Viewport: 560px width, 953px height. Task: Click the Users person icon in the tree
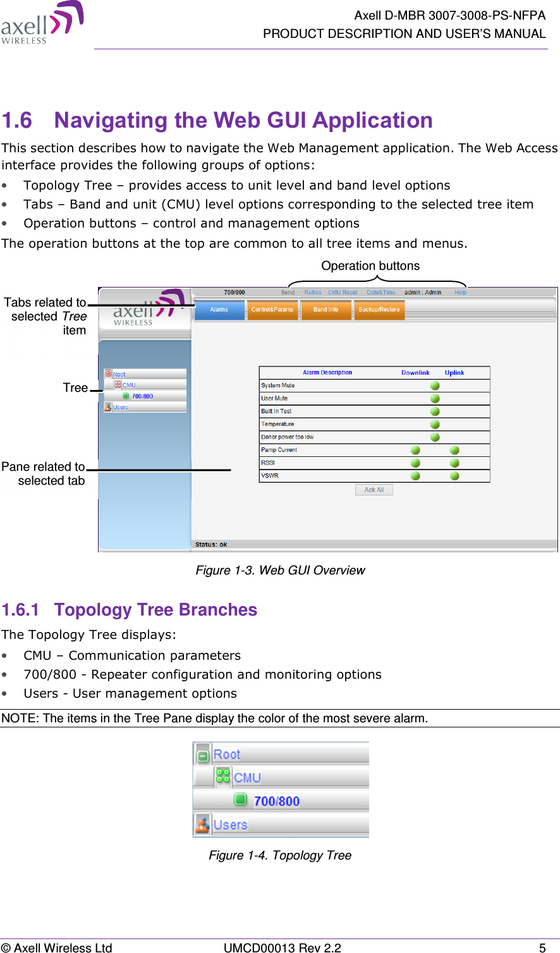tap(107, 406)
